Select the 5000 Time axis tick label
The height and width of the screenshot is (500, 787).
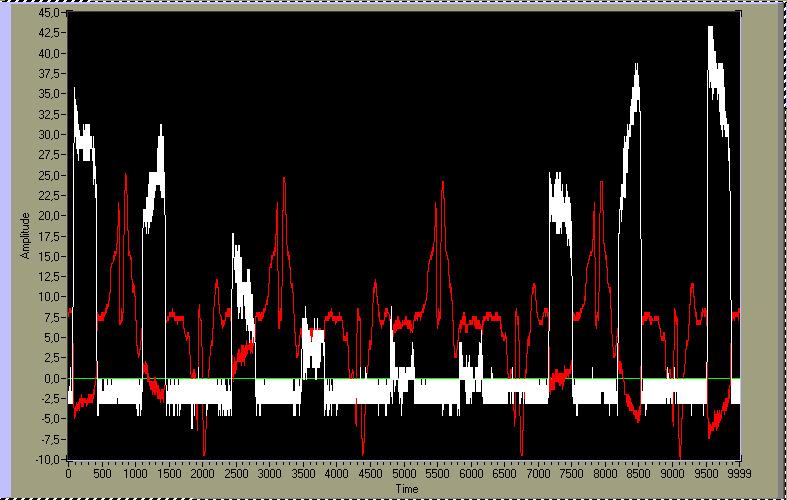(x=404, y=473)
